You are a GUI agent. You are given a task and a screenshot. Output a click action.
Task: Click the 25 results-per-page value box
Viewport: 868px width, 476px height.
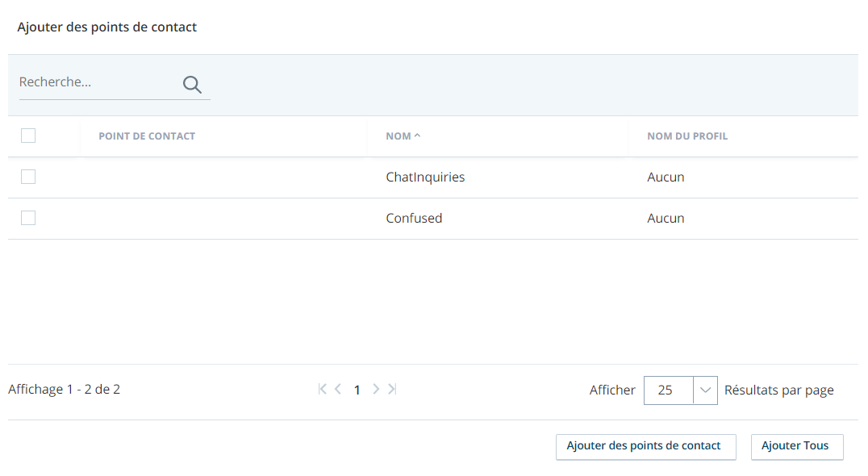click(x=669, y=390)
